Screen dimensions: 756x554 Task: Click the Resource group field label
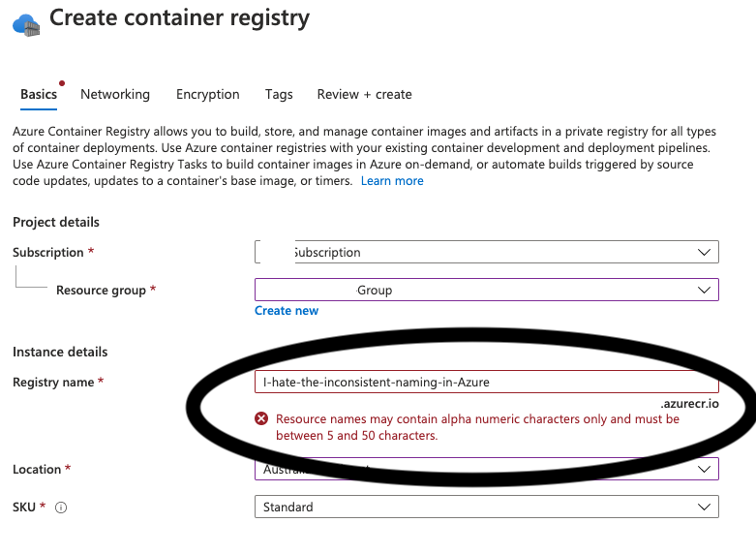tap(101, 290)
